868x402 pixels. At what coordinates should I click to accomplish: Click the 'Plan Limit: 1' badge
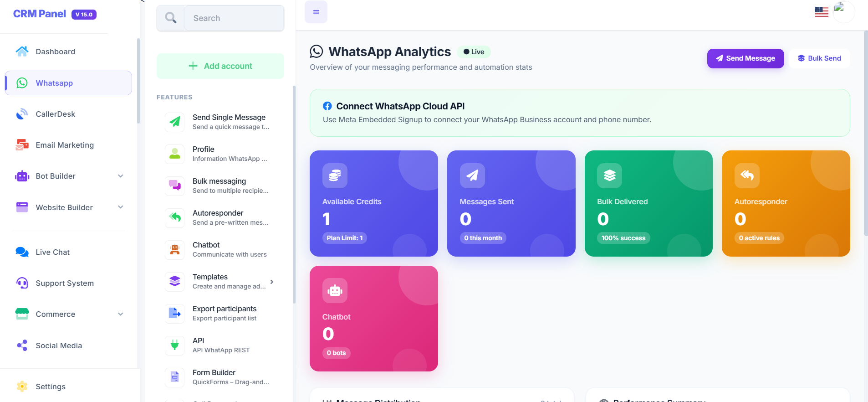[345, 238]
